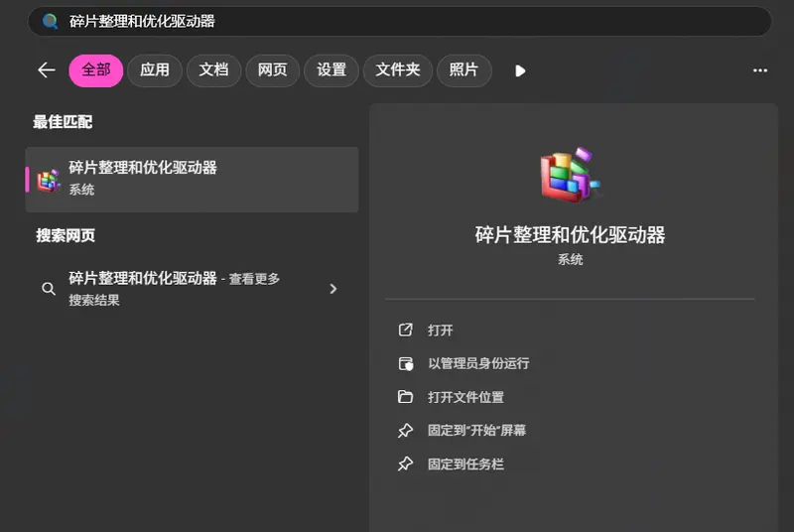The image size is (794, 532).
Task: Click the pin icon beside 固定到开始屏幕
Action: coord(405,430)
